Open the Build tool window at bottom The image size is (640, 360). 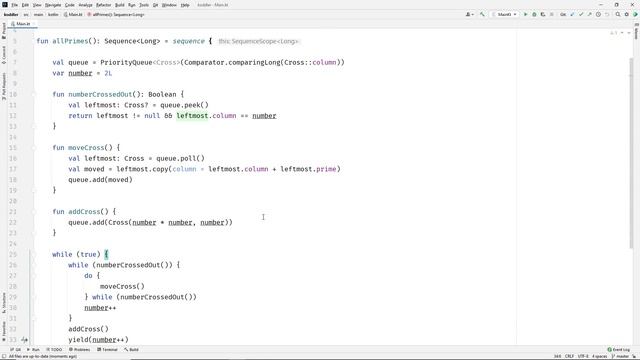point(131,350)
